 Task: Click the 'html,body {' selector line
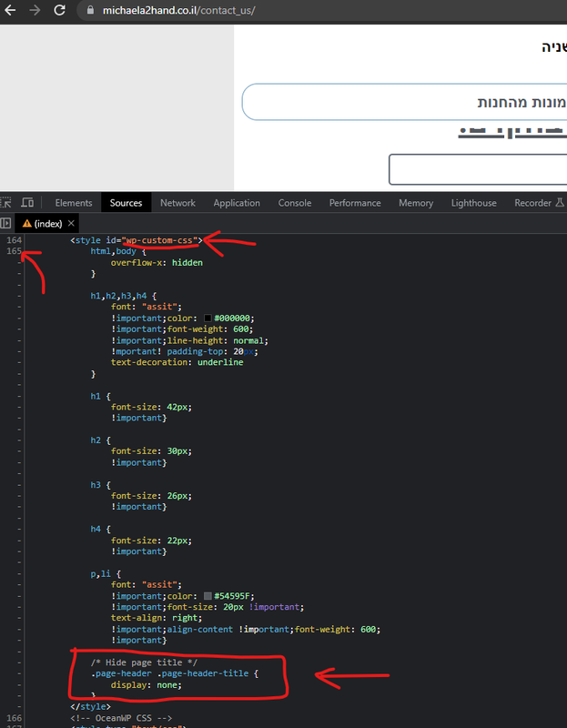tap(118, 251)
